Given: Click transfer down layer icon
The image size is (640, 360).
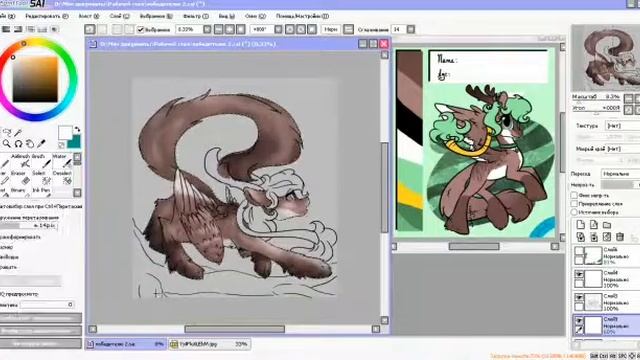Looking at the screenshot, I should click(580, 237).
